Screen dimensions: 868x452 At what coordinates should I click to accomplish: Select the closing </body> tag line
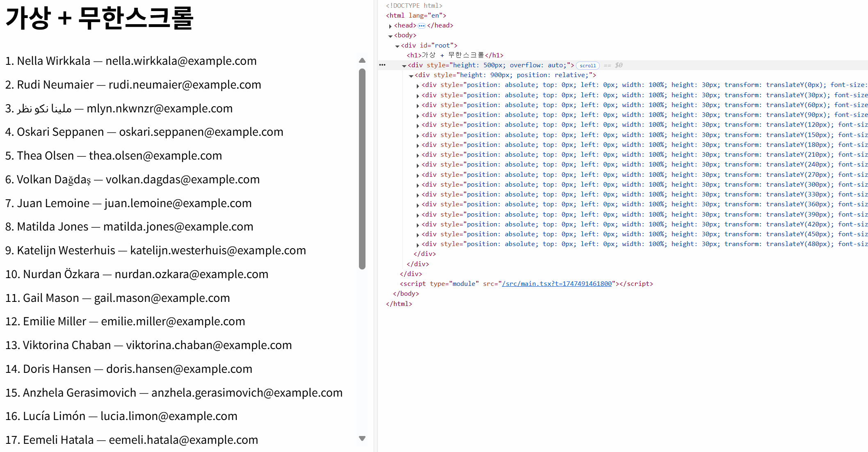(x=406, y=294)
